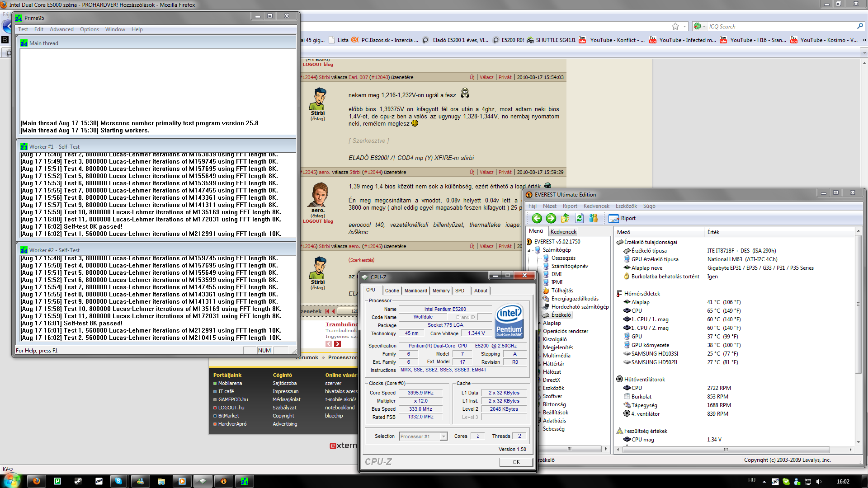Open Prime95 Options menu
The image size is (868, 488).
(90, 29)
